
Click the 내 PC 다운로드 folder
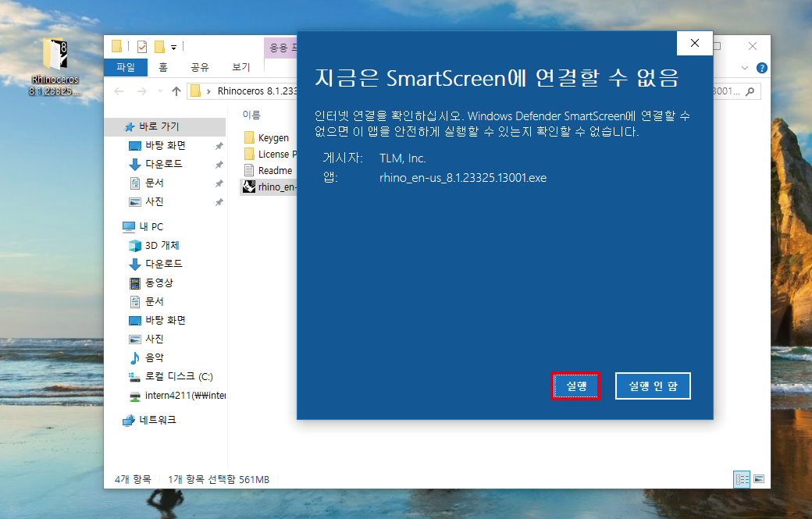pyautogui.click(x=166, y=264)
